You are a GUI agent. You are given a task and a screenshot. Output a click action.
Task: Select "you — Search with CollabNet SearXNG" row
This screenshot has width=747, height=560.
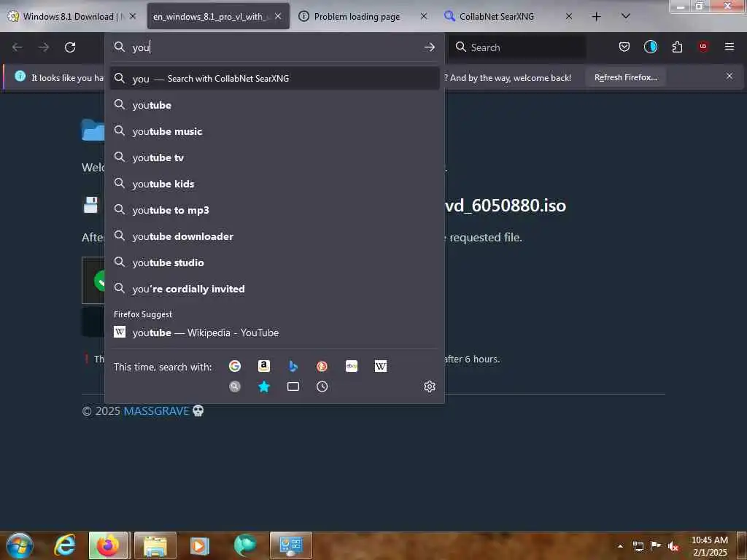tap(274, 79)
